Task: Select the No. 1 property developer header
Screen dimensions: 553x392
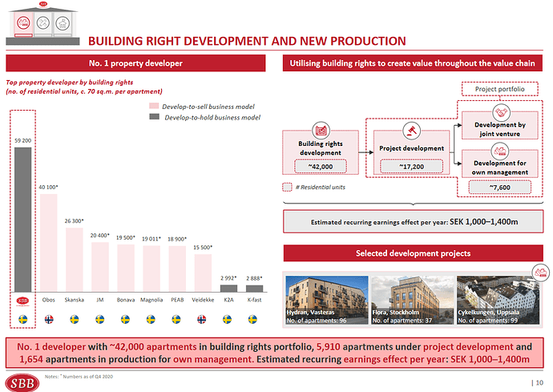Action: [141, 63]
